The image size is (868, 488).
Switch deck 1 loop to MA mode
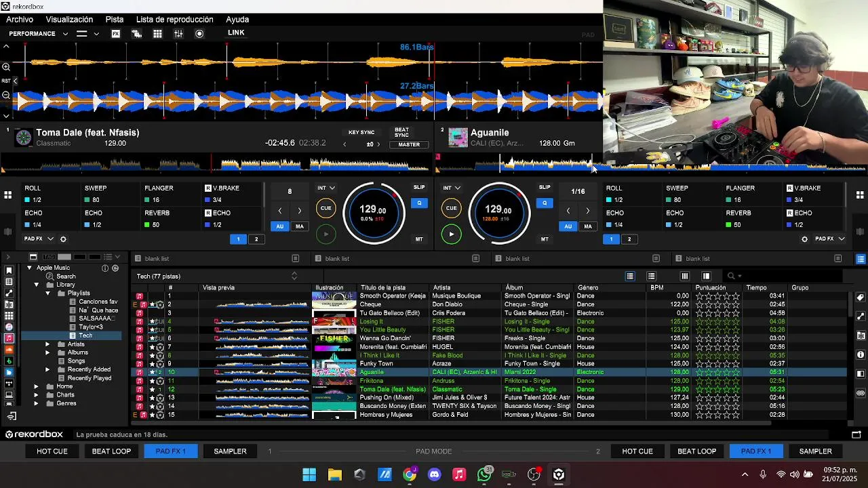(299, 226)
